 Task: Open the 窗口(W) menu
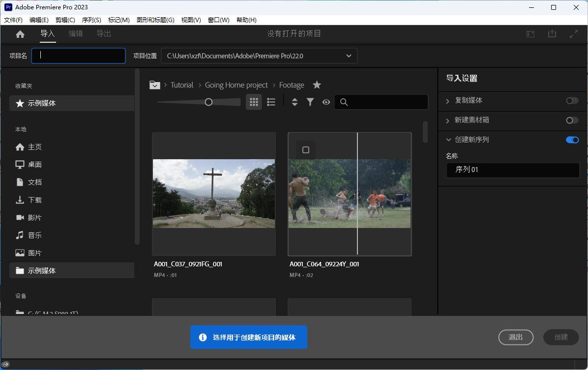tap(219, 20)
